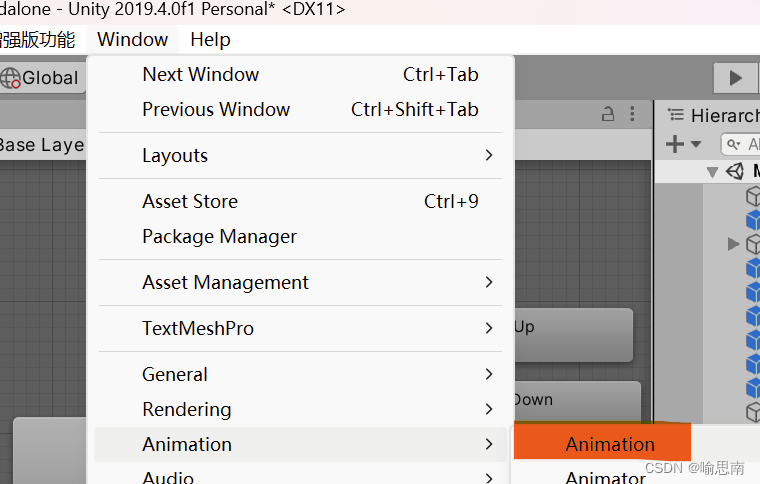Image resolution: width=760 pixels, height=484 pixels.
Task: Toggle the Animator panel lock icon
Action: (608, 114)
